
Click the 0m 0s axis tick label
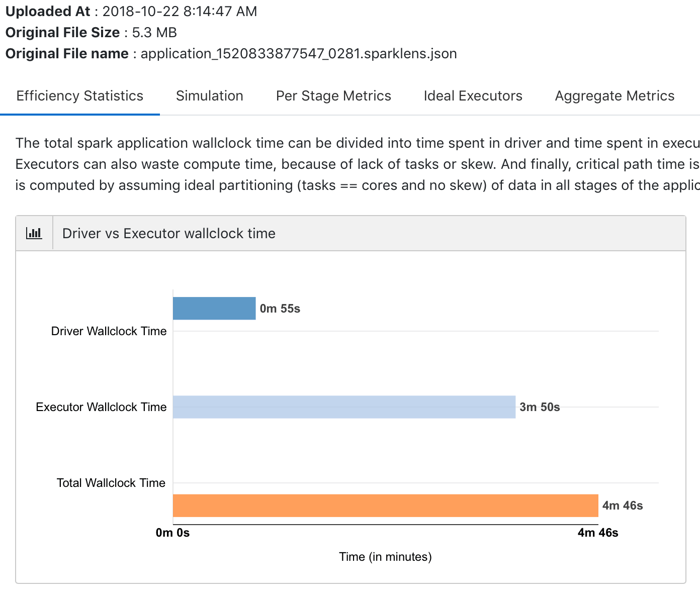tap(172, 533)
